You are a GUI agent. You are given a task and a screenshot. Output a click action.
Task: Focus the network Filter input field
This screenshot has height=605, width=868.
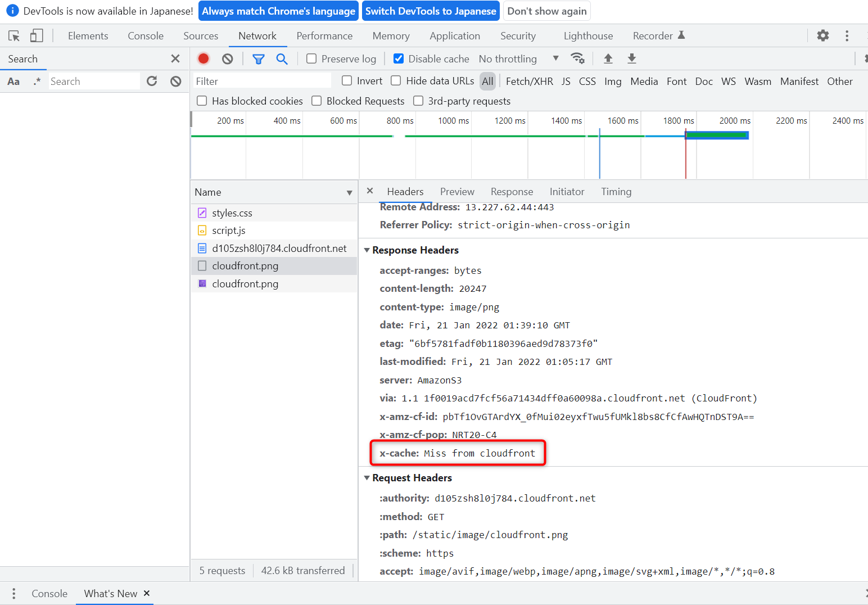(263, 81)
